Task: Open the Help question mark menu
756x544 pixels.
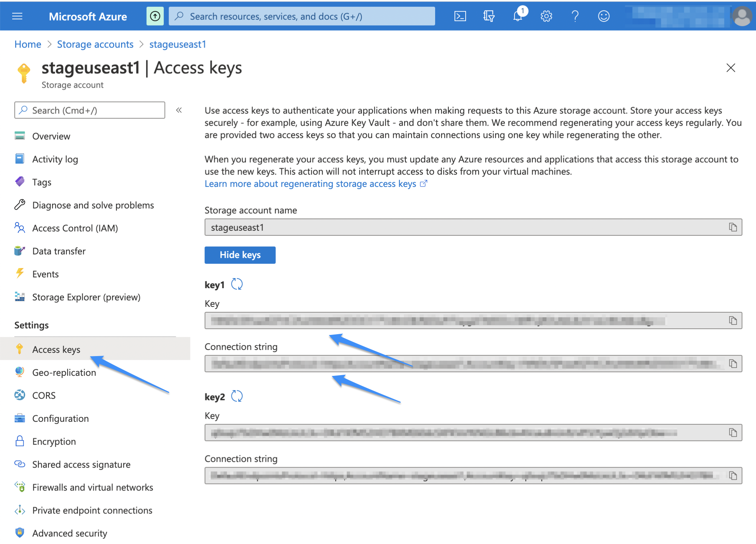Action: 575,16
